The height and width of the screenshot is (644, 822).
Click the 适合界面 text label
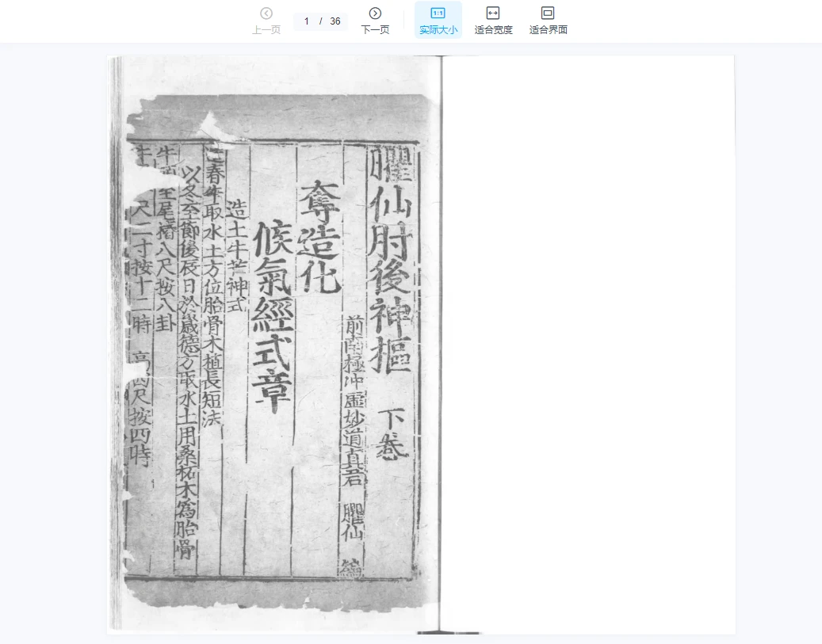(x=549, y=30)
